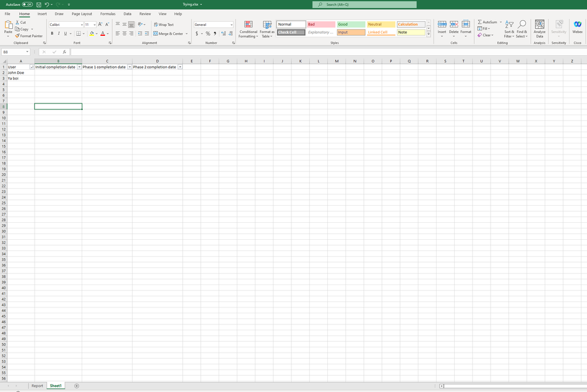Screen dimensions: 587x392
Task: Toggle Center horizontal alignment
Action: [x=125, y=33]
